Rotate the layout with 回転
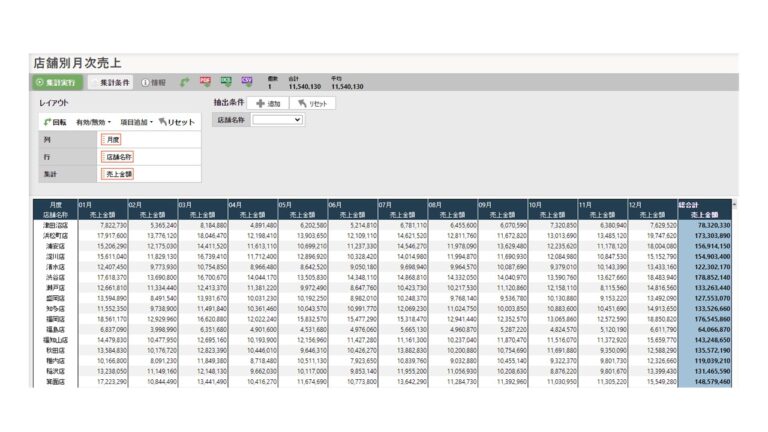The width and height of the screenshot is (768, 432). (55, 121)
